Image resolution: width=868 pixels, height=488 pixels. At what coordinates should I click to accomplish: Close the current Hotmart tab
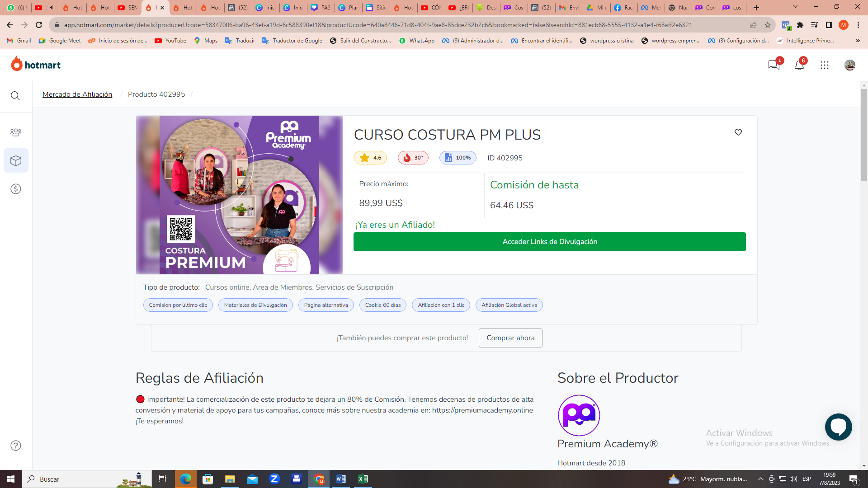point(162,8)
